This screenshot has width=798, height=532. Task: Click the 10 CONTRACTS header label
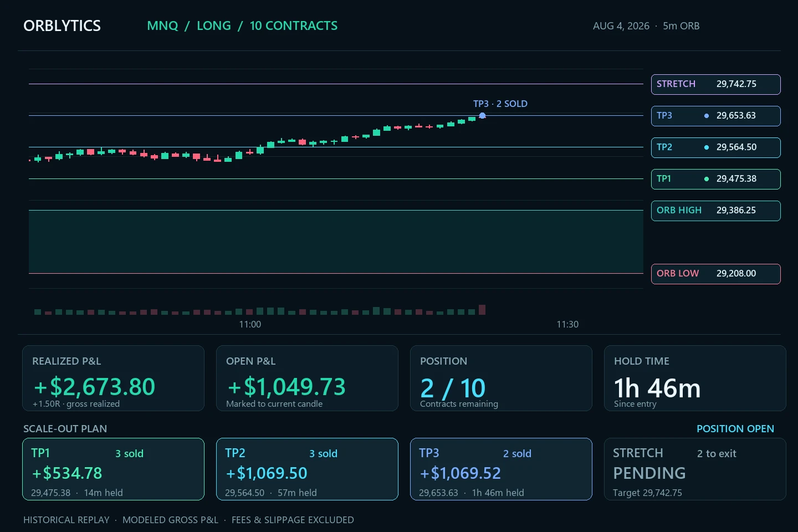294,26
